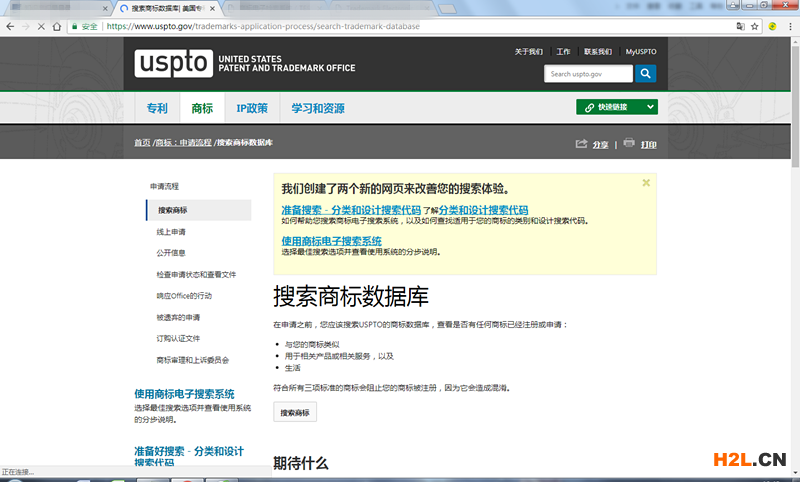Click the browser back arrow

click(10, 27)
